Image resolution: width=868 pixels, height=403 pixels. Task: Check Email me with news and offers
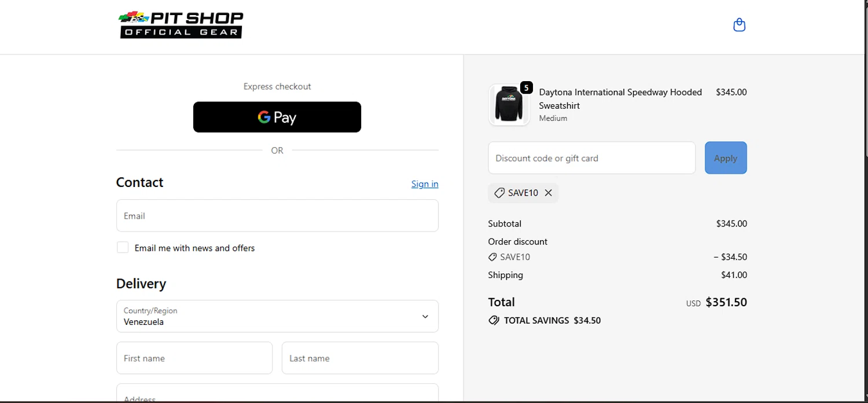[123, 247]
